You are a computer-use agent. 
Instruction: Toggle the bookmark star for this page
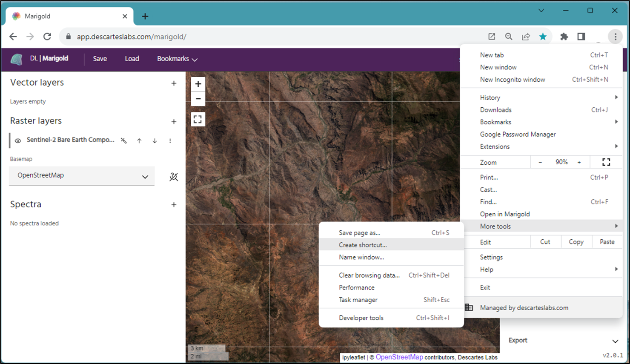pos(543,37)
